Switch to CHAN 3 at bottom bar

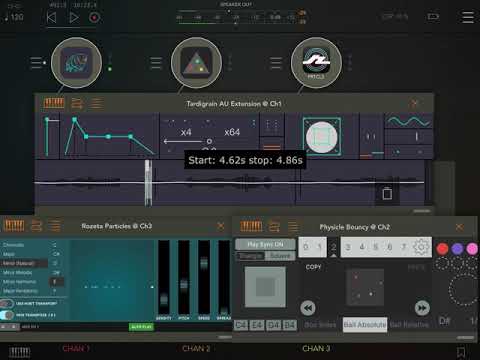[316, 349]
